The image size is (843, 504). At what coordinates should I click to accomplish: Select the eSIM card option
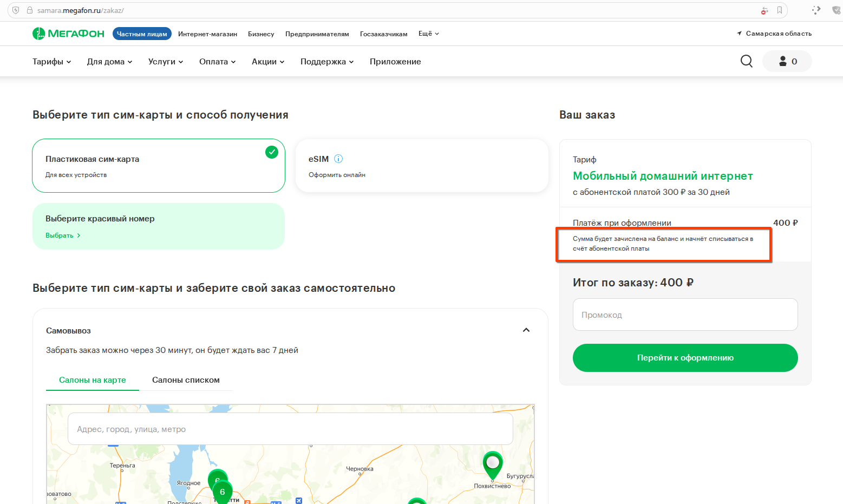point(422,166)
